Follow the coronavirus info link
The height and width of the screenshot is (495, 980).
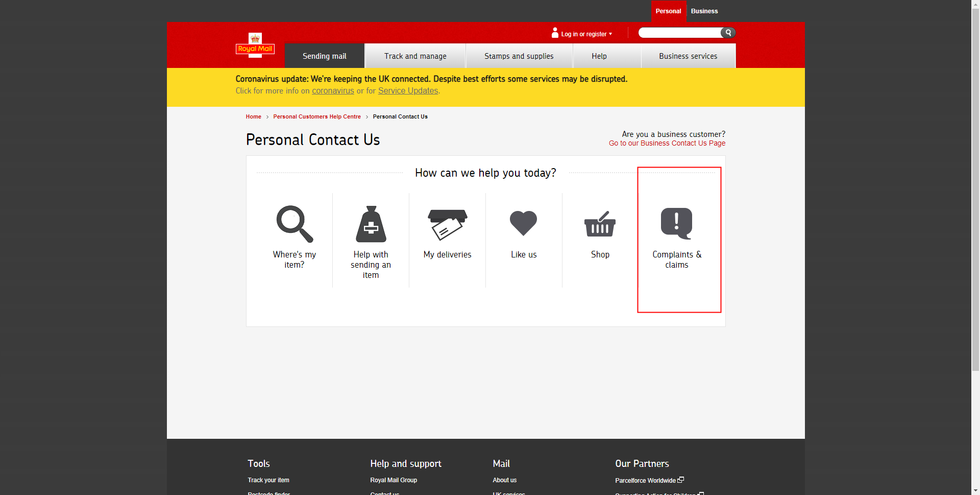point(333,91)
